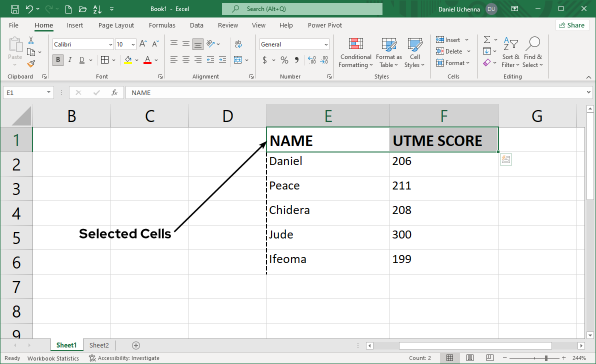The height and width of the screenshot is (364, 596).
Task: Open the Name Box dropdown arrow
Action: tap(48, 92)
